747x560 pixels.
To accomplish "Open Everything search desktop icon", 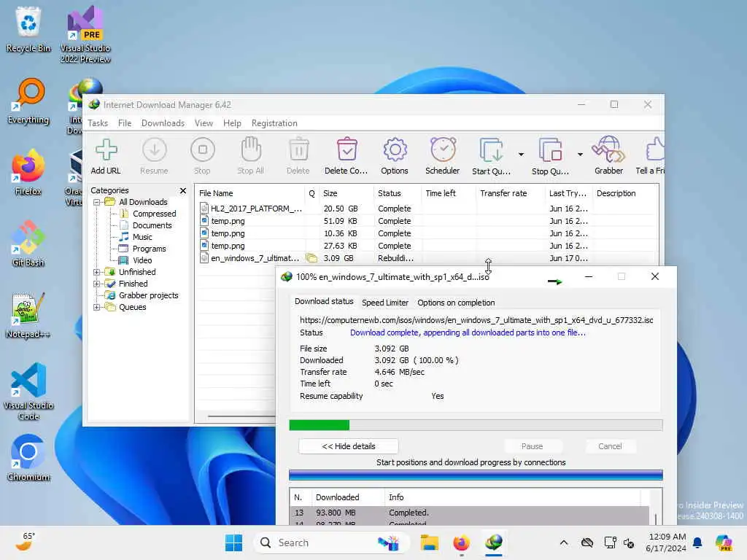I will point(28,101).
